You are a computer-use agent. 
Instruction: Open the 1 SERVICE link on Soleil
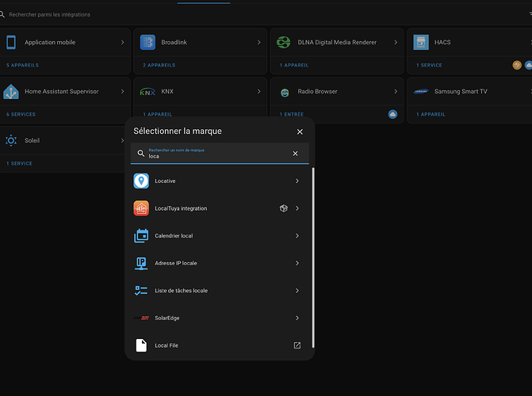pos(19,163)
